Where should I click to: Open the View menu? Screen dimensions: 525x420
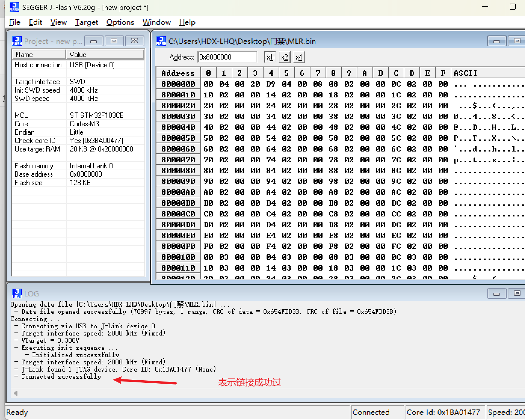coord(58,22)
